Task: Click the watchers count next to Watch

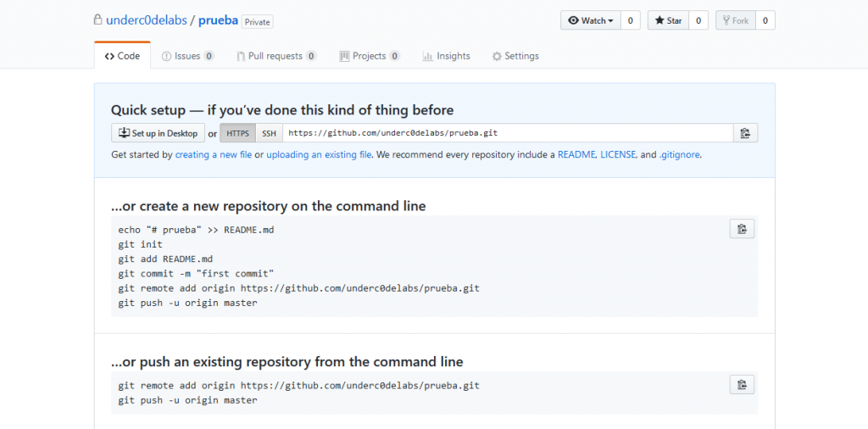Action: (x=631, y=20)
